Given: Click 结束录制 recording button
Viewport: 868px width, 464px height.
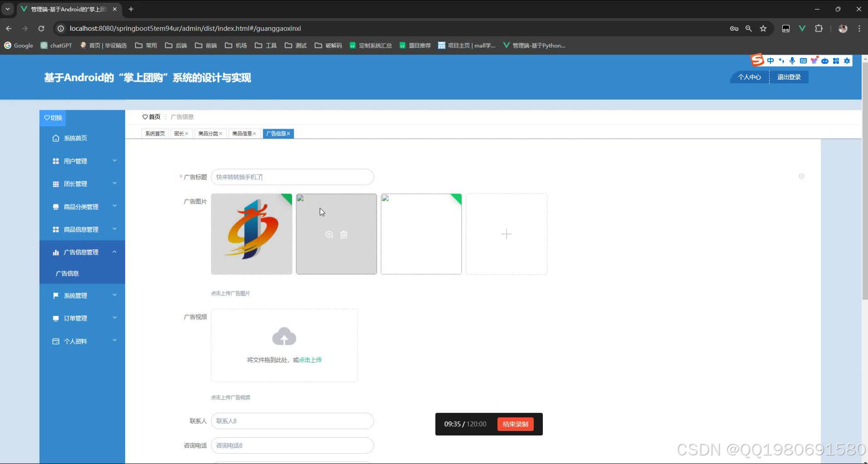Looking at the screenshot, I should [515, 424].
